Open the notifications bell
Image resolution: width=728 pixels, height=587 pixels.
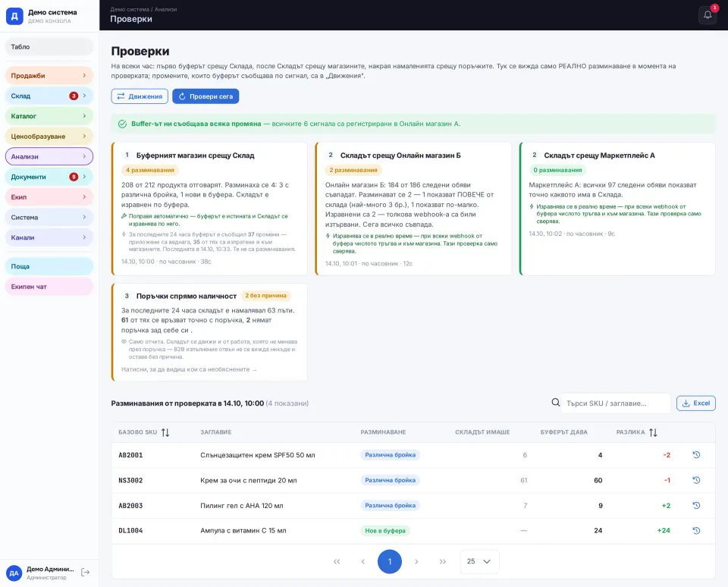[x=707, y=15]
